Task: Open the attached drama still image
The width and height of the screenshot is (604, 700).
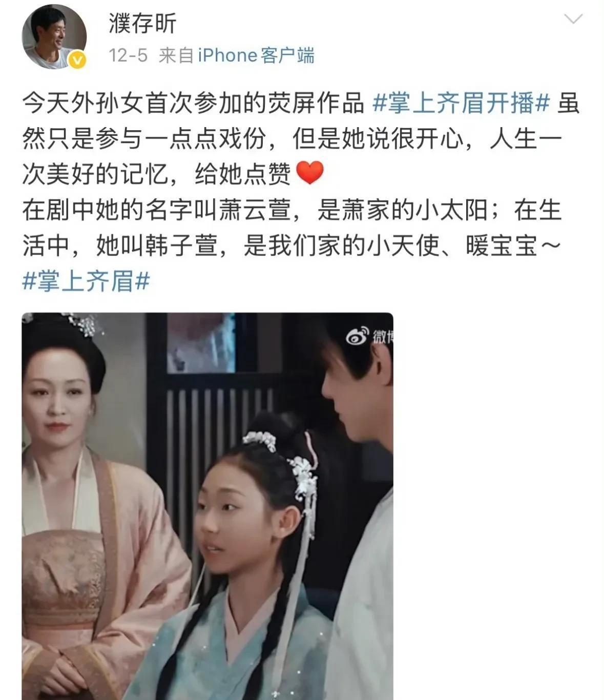Action: click(x=207, y=506)
